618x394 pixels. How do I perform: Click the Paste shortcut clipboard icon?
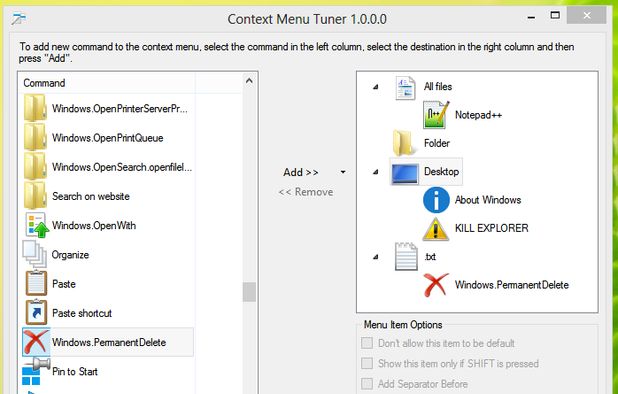click(36, 312)
